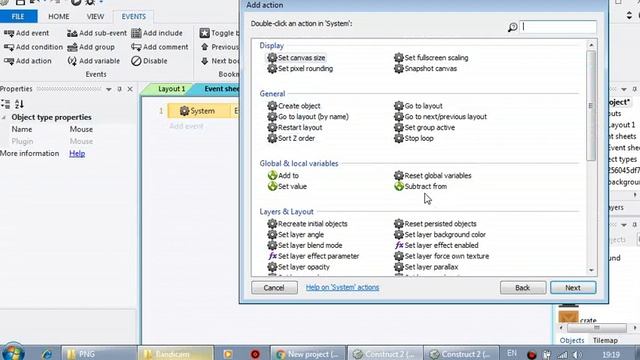The height and width of the screenshot is (360, 640).
Task: Collapse Object type properties section
Action: (x=4, y=118)
